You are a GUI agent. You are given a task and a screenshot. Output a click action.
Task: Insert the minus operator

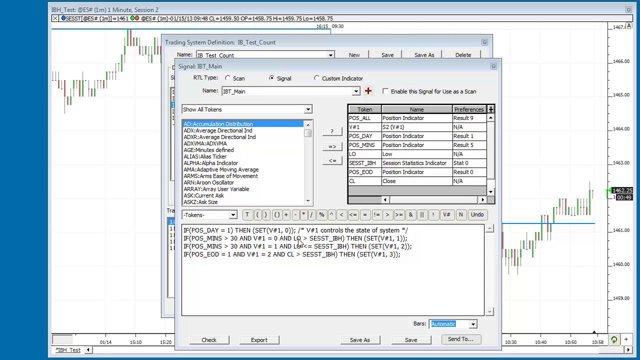point(296,215)
